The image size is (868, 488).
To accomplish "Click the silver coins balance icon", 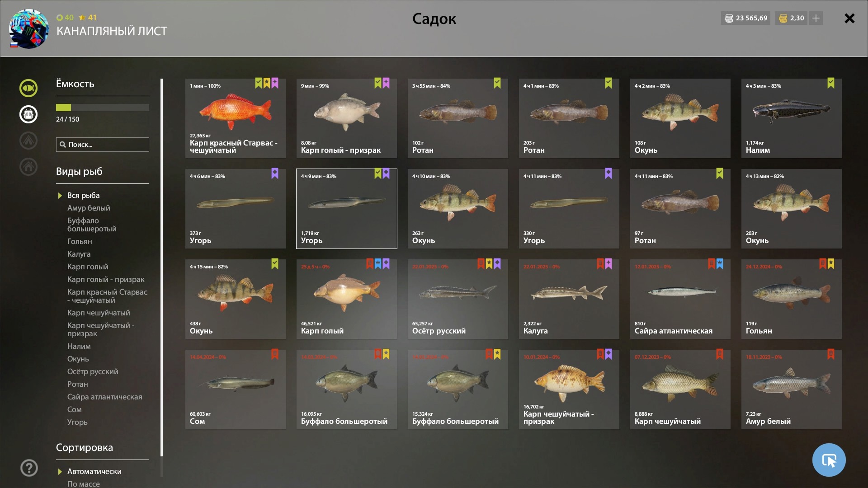I will [729, 18].
